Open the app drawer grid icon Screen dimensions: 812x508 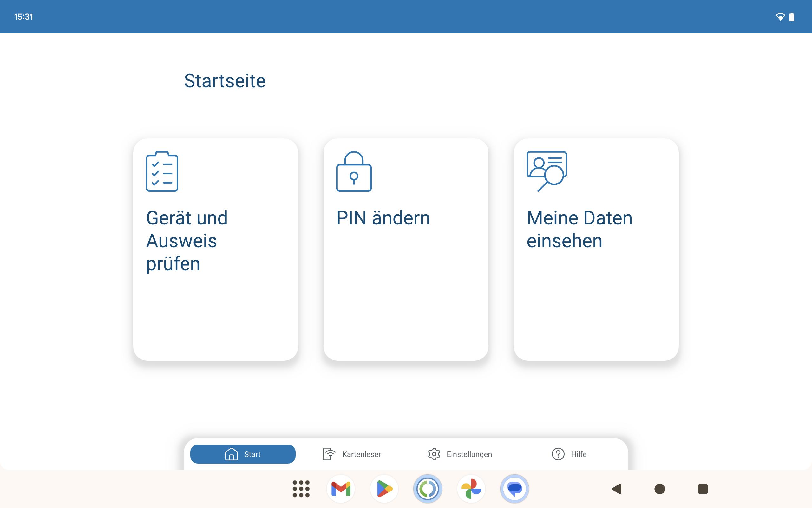[x=301, y=489]
